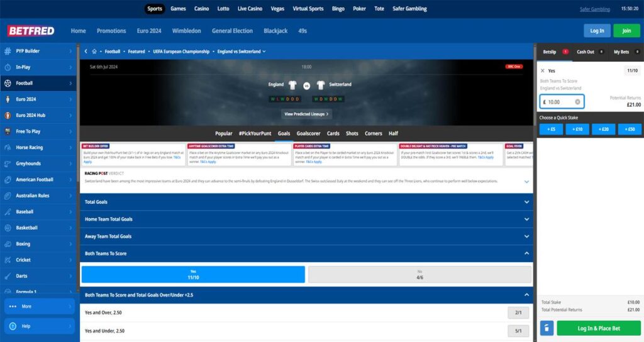The image size is (644, 342).
Task: Click the Help question mark icon
Action: tap(13, 326)
